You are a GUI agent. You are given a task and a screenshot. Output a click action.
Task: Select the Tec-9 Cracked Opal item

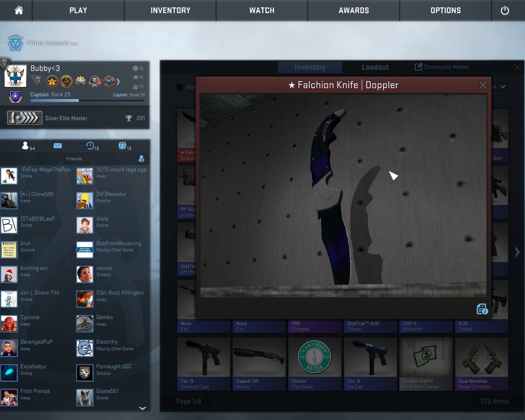coord(203,364)
